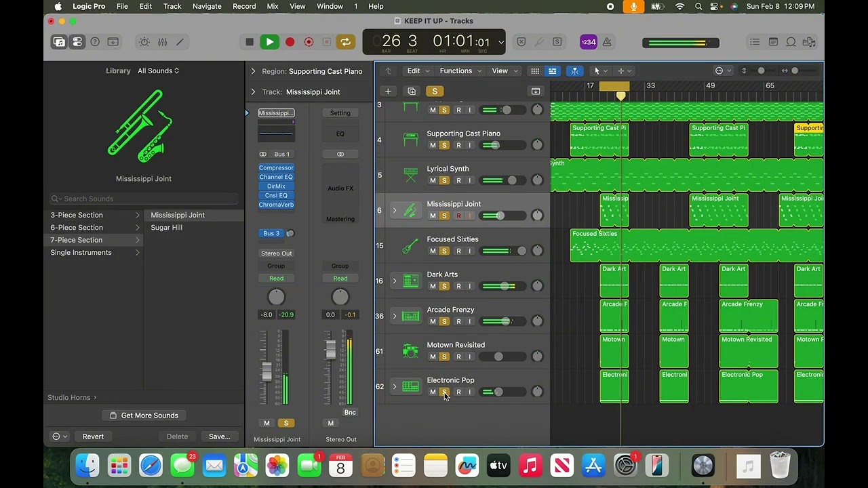This screenshot has width=868, height=488.
Task: Click the Dark Arts drum machine icon
Action: (410, 281)
